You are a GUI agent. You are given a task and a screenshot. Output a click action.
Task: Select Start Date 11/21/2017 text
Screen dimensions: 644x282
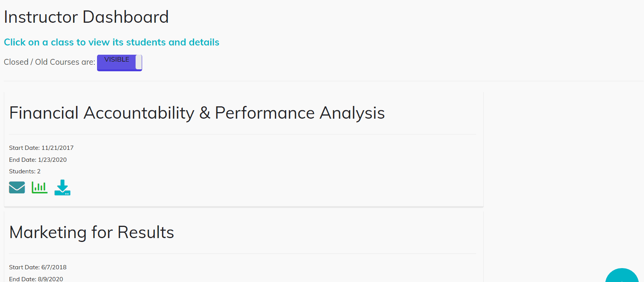tap(41, 148)
